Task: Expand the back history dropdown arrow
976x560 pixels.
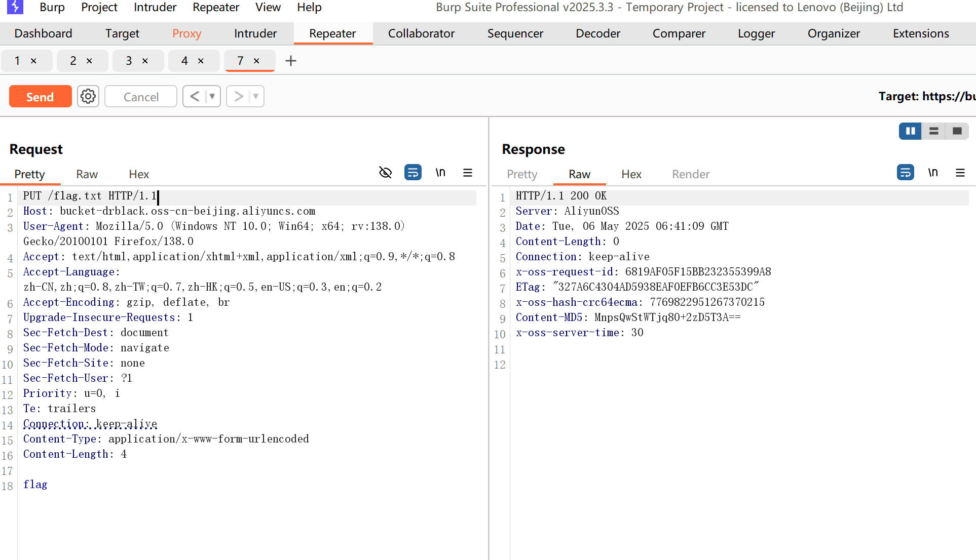Action: point(212,96)
